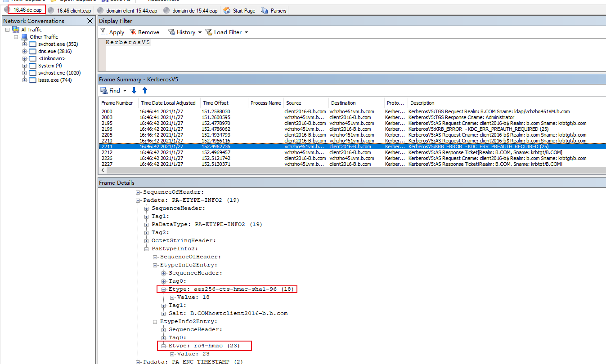This screenshot has width=606, height=364.
Task: Select the Value: 18 detail line
Action: [193, 297]
